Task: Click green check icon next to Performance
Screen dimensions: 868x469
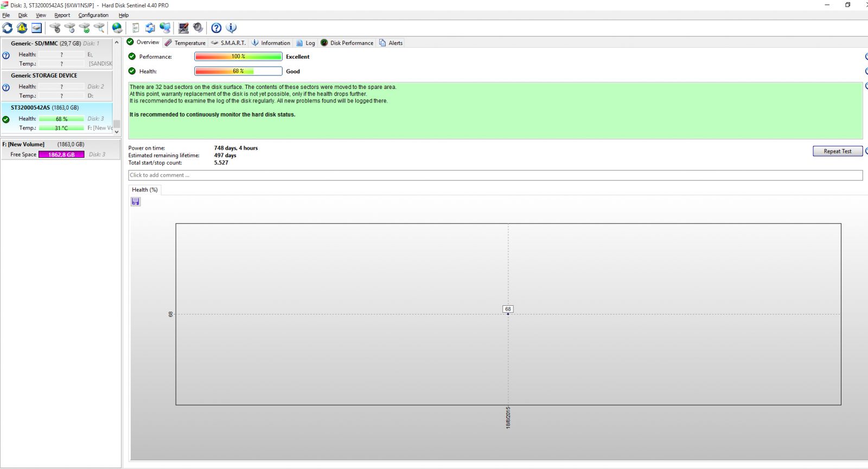Action: click(x=132, y=56)
